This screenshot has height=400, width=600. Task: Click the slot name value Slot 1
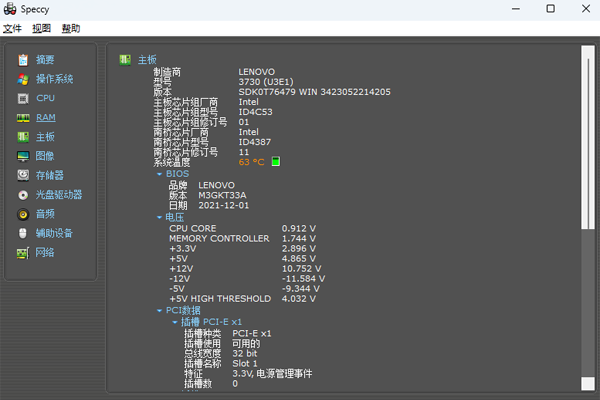[x=245, y=363]
